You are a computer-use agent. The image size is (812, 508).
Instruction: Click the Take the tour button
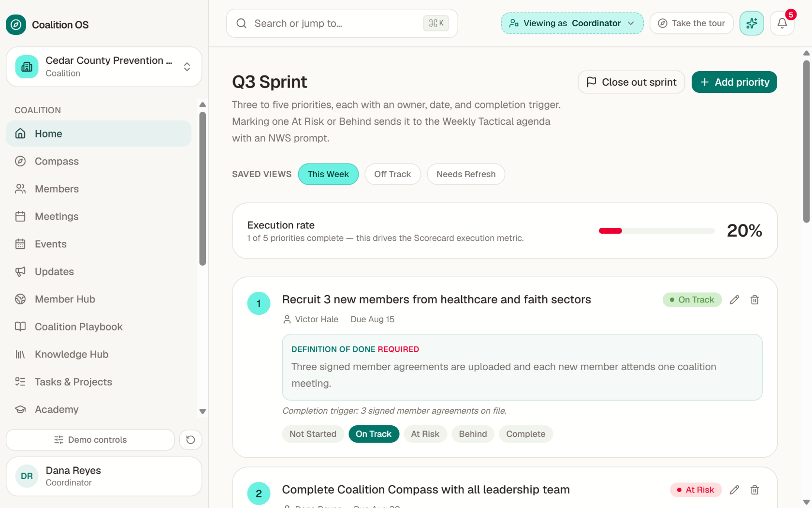pos(691,23)
